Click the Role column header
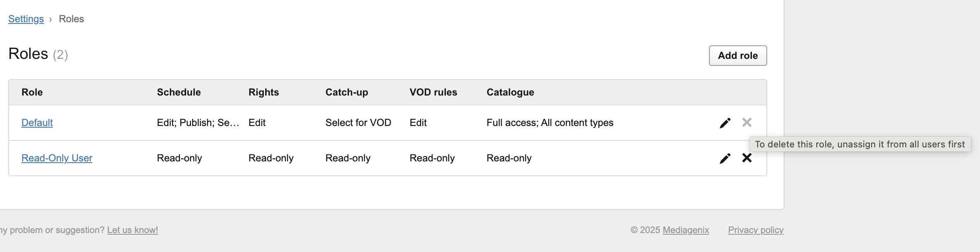This screenshot has width=980, height=252. pos(32,92)
